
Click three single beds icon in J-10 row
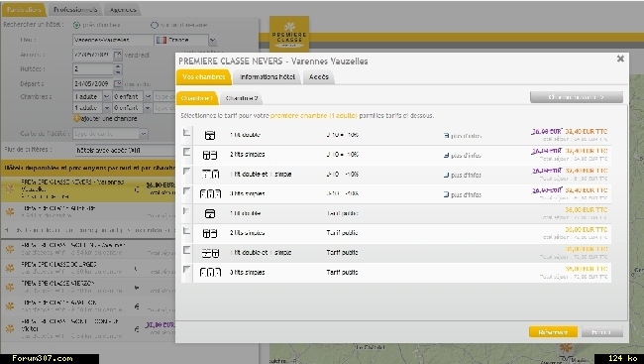tap(210, 193)
